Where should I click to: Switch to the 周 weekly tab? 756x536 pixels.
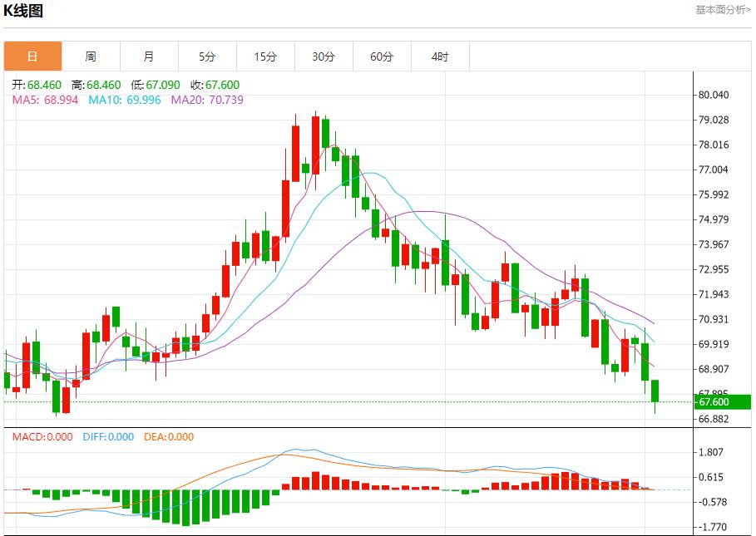[x=91, y=57]
